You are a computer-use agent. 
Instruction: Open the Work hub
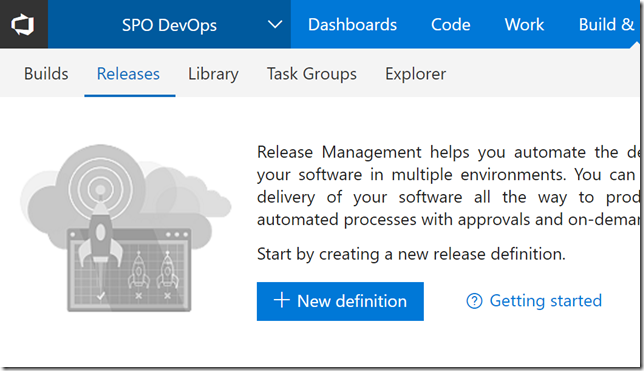pos(524,25)
